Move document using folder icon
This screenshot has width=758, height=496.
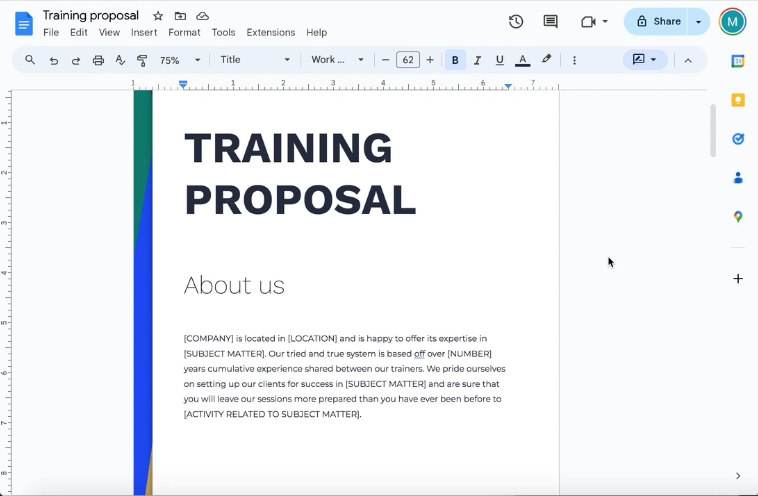180,16
